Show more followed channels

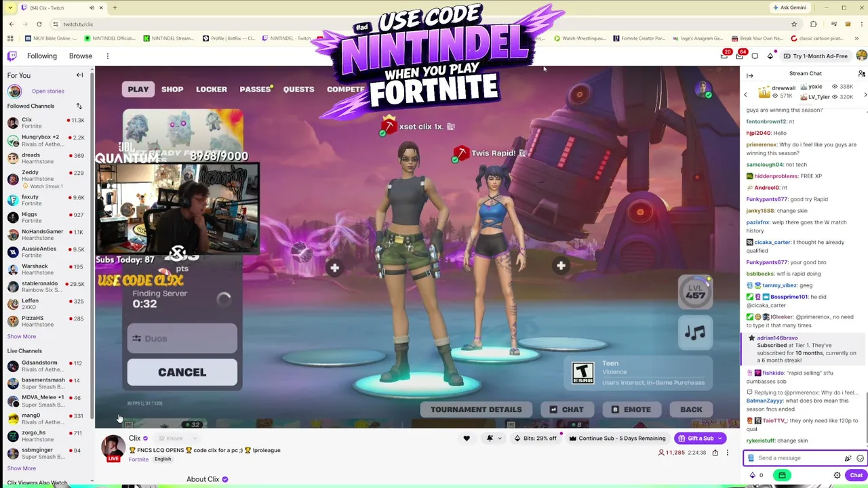coord(22,336)
